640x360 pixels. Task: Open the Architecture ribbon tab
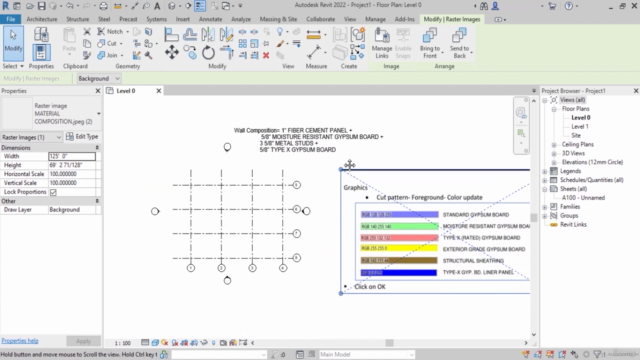[x=42, y=19]
